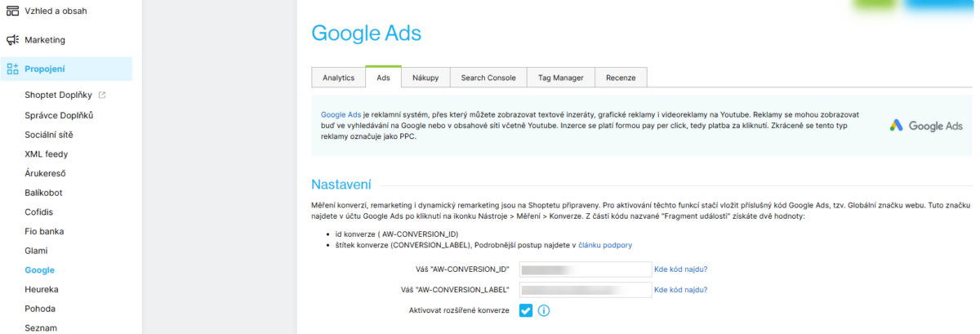Toggle the Aktivovat rozšířené konverze checkbox
980x334 pixels.
[x=526, y=310]
